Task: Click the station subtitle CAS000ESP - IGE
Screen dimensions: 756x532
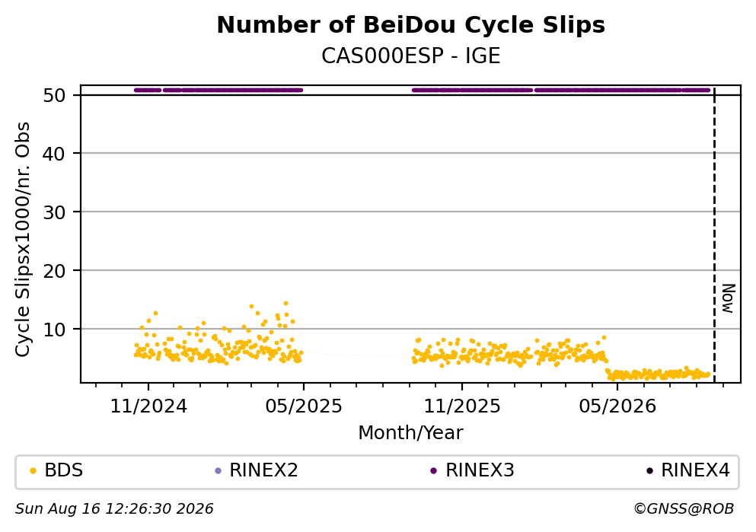Action: tap(411, 56)
